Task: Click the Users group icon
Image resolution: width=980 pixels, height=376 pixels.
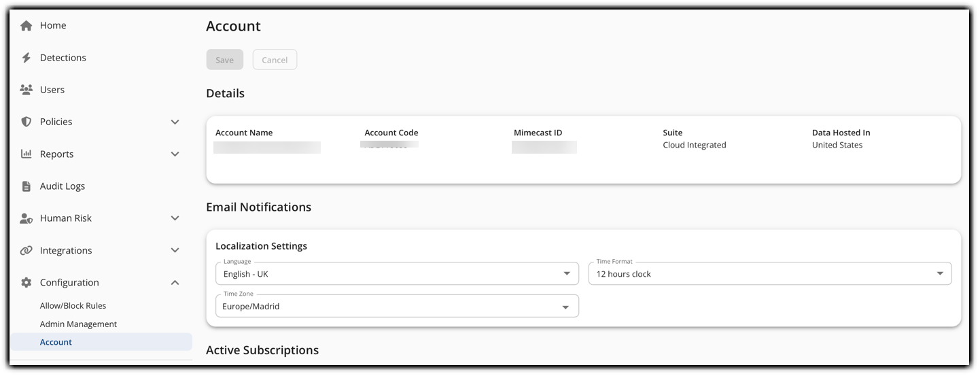Action: tap(27, 90)
